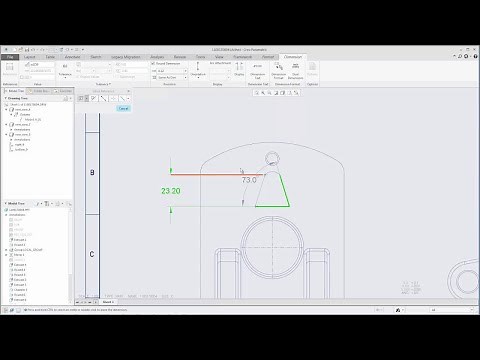Close the Select Reference dialog
Screen dimensions: 480x360
(x=129, y=91)
